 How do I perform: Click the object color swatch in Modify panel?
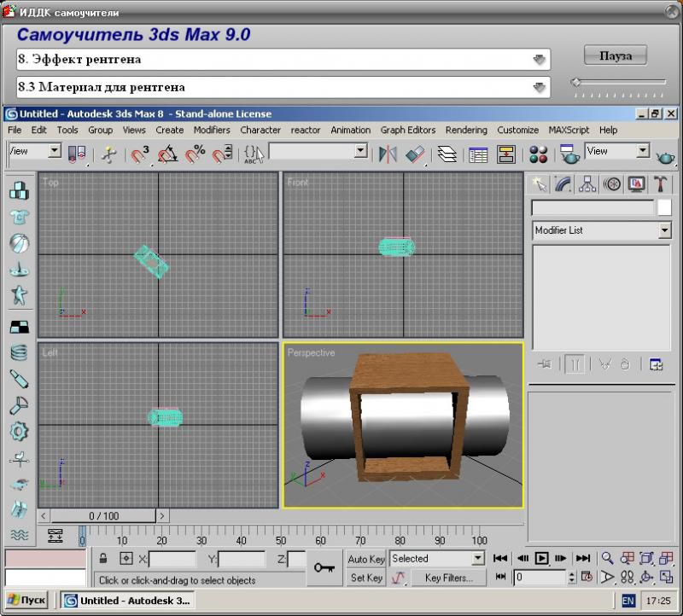664,207
